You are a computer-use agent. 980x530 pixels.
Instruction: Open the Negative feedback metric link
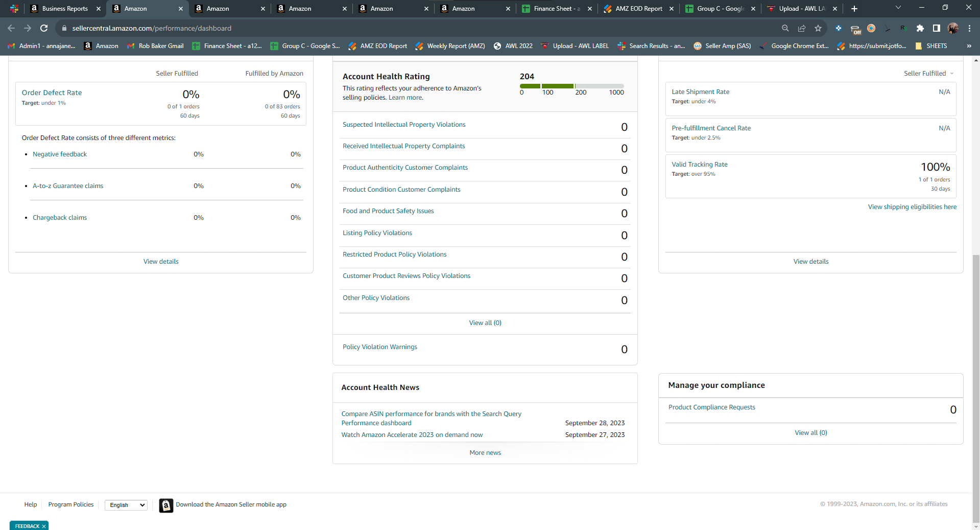pyautogui.click(x=60, y=154)
